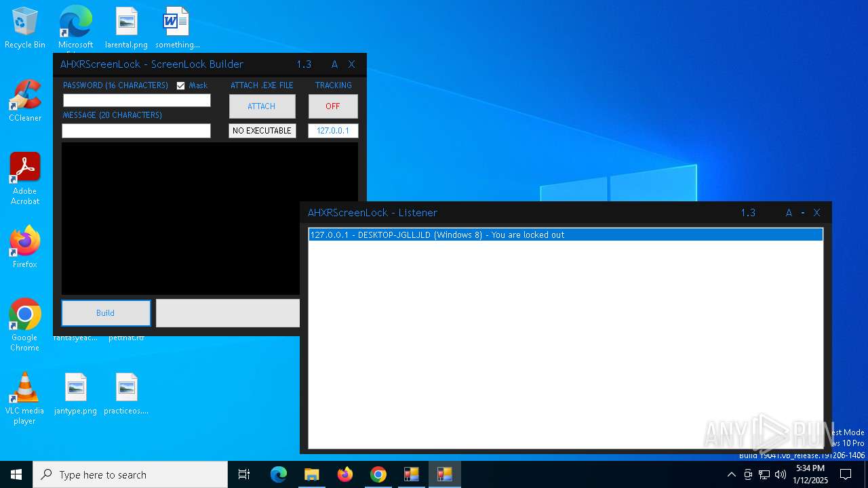Image resolution: width=868 pixels, height=488 pixels.
Task: Close the Listener window
Action: [817, 213]
